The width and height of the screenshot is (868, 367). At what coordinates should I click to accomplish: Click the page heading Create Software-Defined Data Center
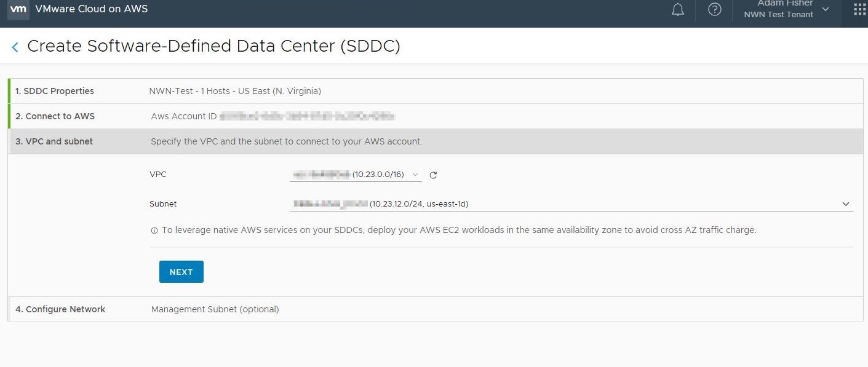(214, 46)
